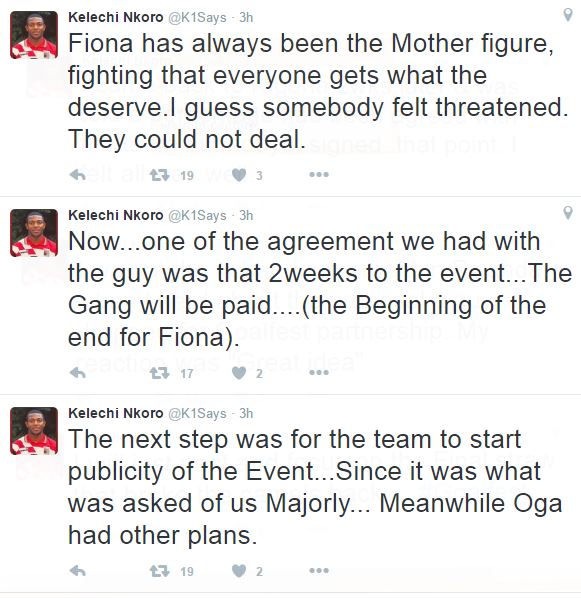Open the 3h timestamp of third tweet
581x598 pixels.
[246, 413]
